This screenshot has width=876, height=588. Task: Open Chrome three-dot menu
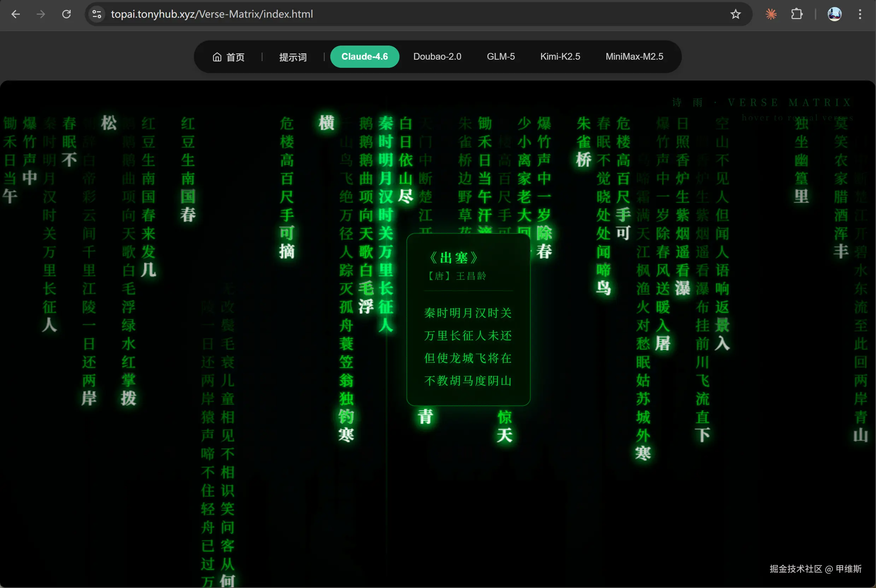click(860, 14)
